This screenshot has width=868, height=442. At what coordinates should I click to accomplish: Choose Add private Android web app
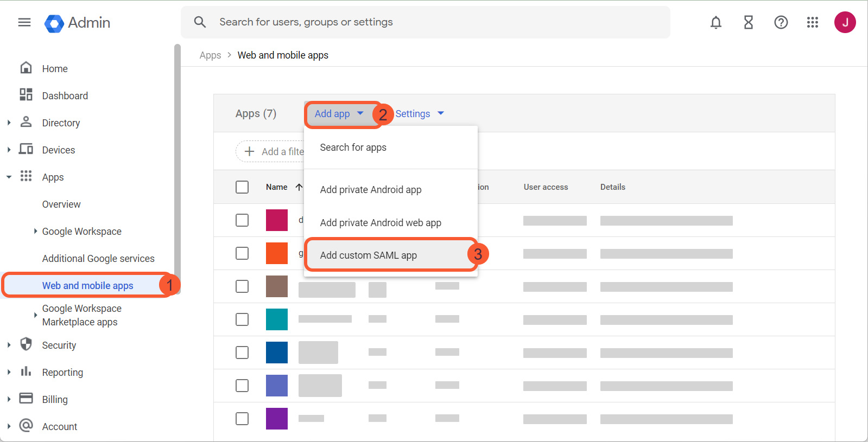391,223
